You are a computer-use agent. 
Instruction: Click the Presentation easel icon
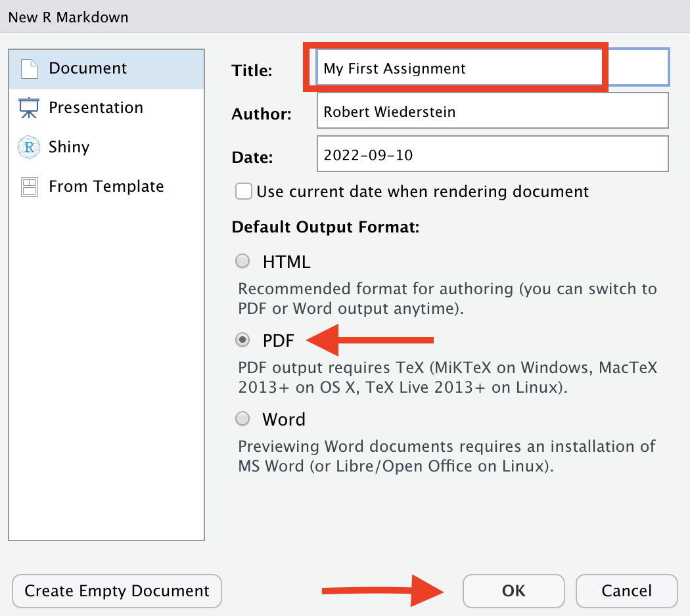tap(29, 108)
